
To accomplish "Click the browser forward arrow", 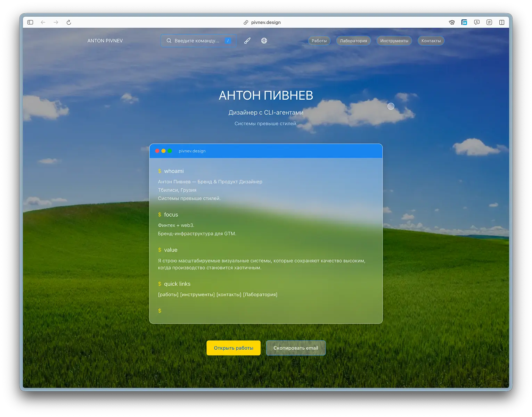I will tap(56, 22).
